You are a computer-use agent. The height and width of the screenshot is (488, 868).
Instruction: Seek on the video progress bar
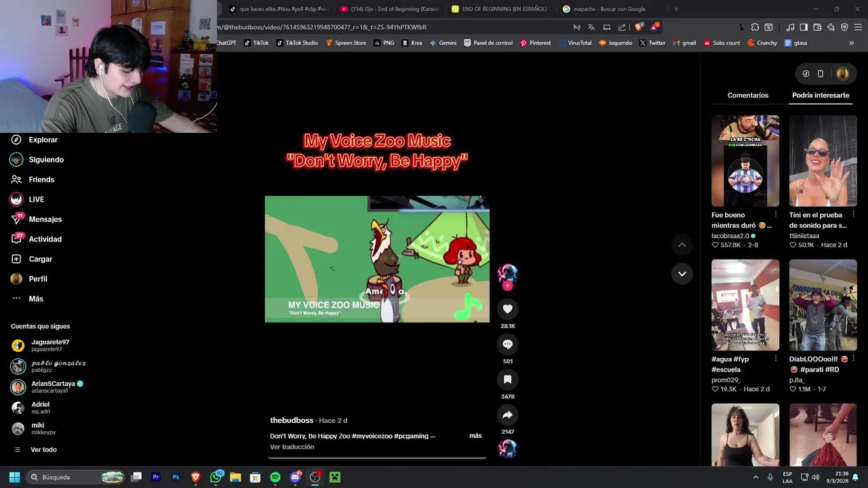(x=377, y=458)
